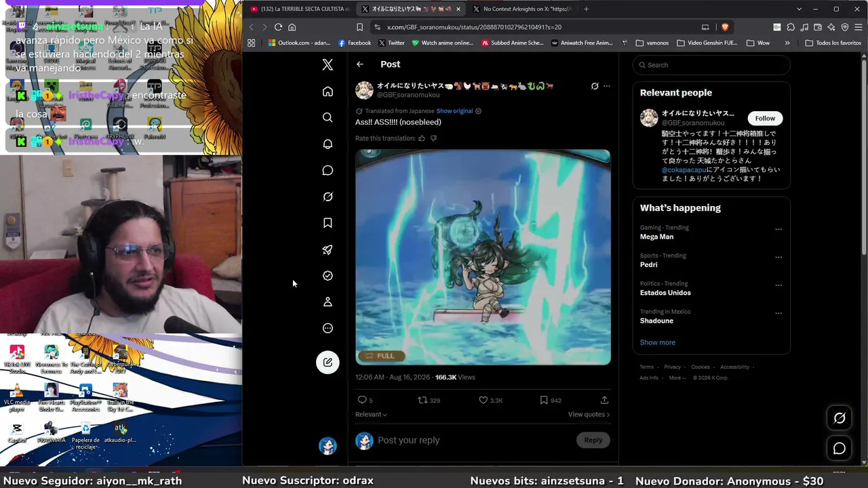The image size is (868, 488).
Task: Compose a new post
Action: (x=328, y=362)
